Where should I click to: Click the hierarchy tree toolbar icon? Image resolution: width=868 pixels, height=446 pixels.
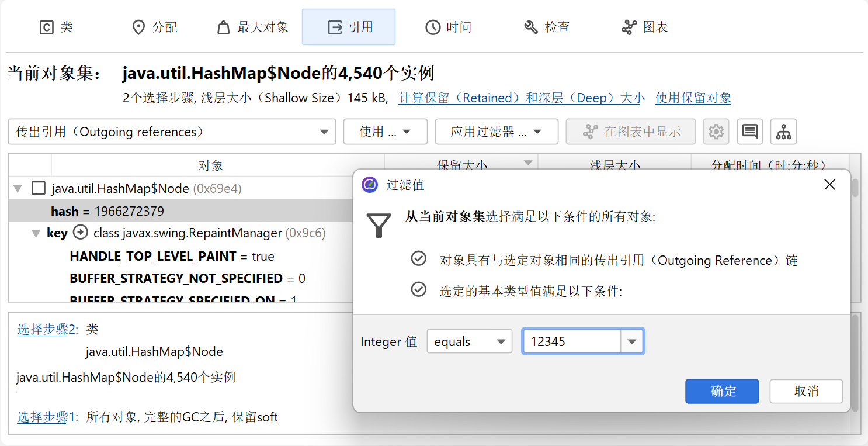783,132
